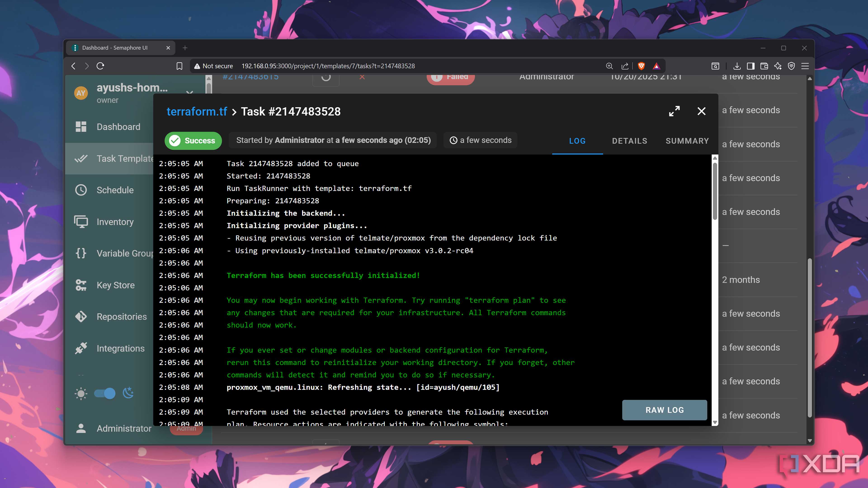This screenshot has height=488, width=868.
Task: Switch to the DETAILS tab
Action: [630, 141]
